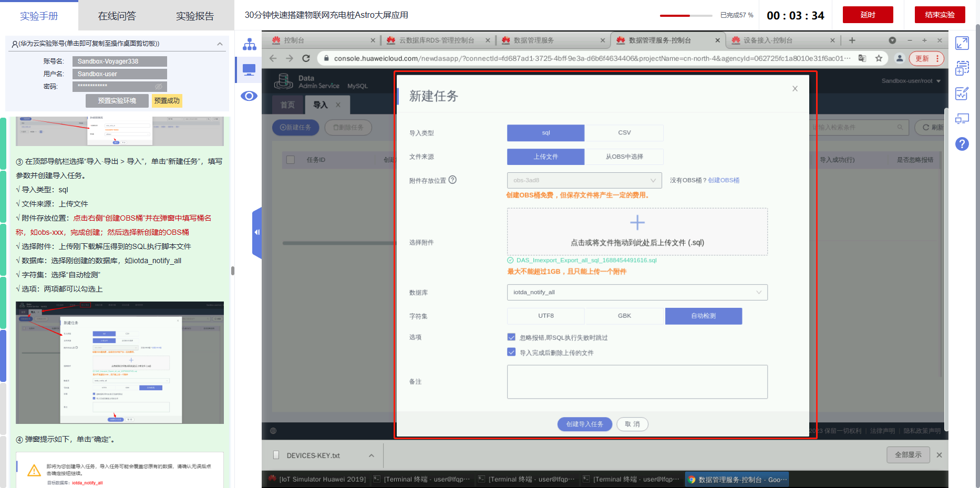
Task: Select UTF8 character set
Action: click(x=546, y=316)
